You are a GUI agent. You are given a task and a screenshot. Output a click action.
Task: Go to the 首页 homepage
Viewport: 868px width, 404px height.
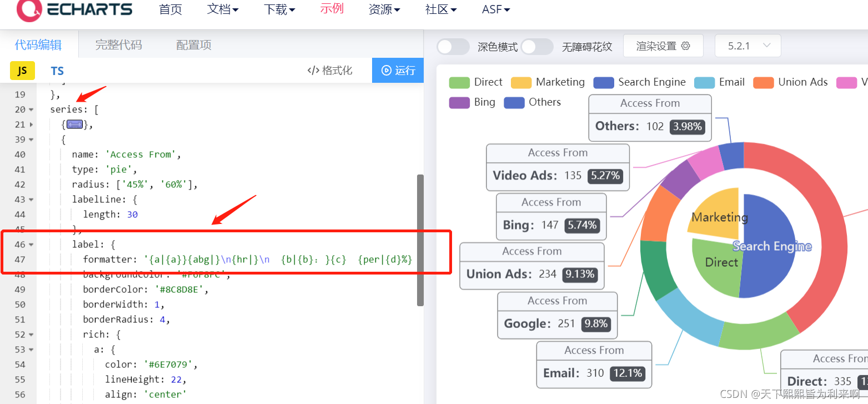tap(170, 9)
